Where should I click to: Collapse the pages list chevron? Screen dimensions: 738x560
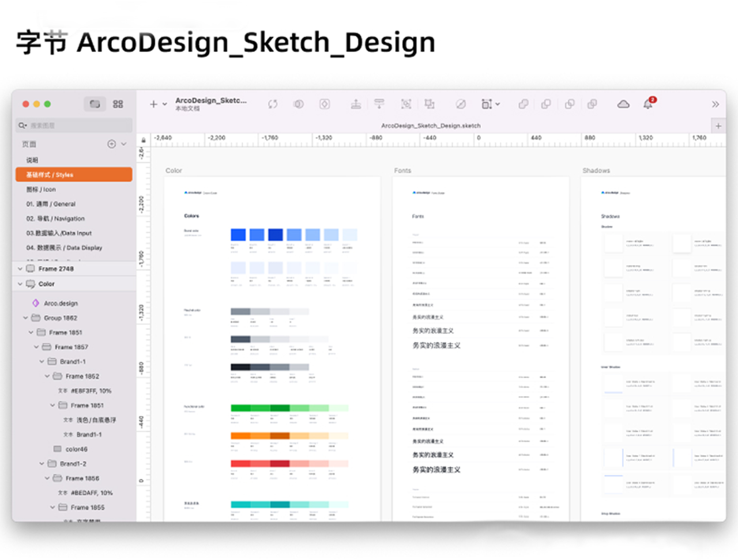[123, 144]
